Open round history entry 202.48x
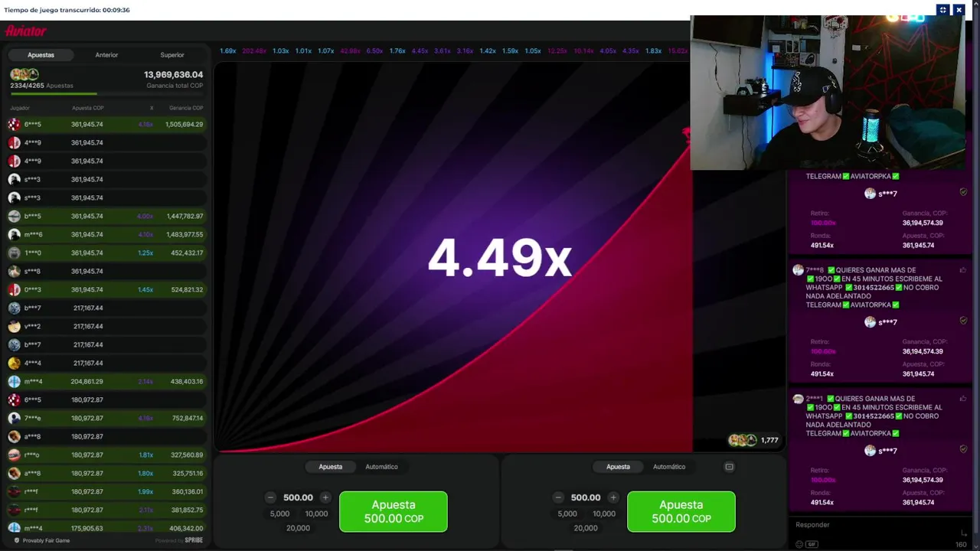980x551 pixels. tap(254, 51)
